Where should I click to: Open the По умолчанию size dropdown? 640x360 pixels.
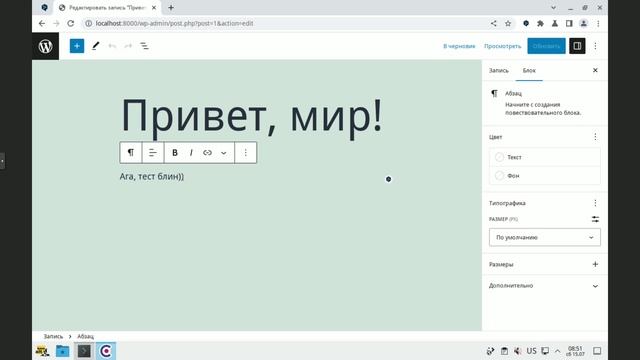544,237
